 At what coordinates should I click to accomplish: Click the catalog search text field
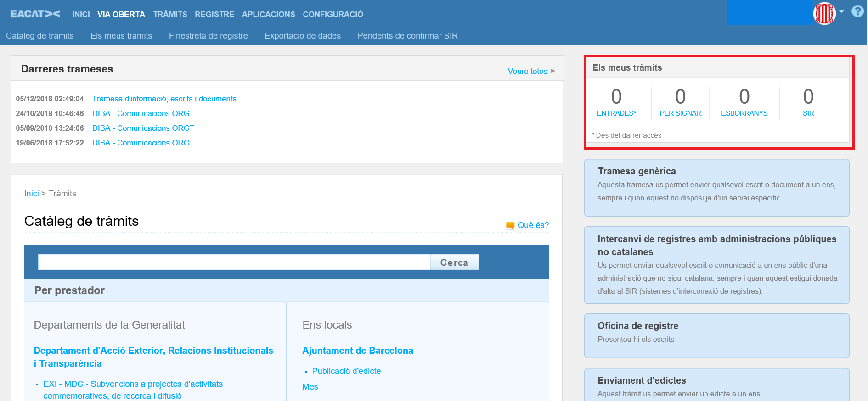(x=234, y=262)
